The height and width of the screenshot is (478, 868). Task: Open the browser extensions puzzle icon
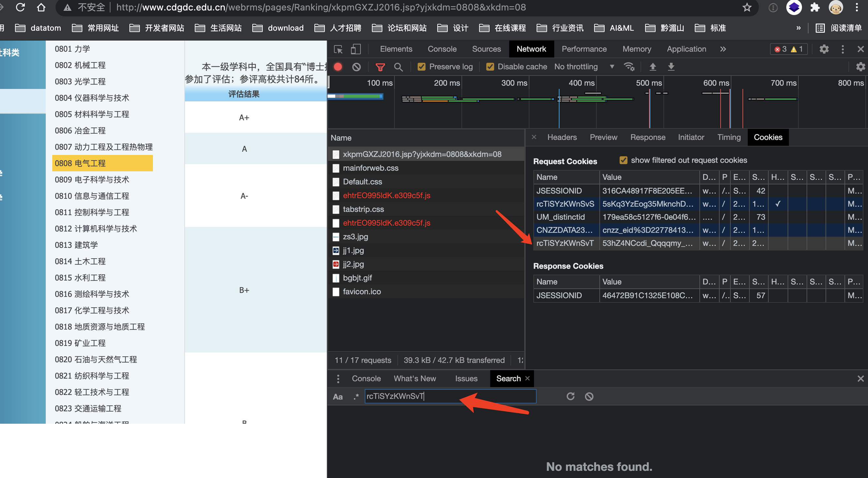click(x=815, y=7)
